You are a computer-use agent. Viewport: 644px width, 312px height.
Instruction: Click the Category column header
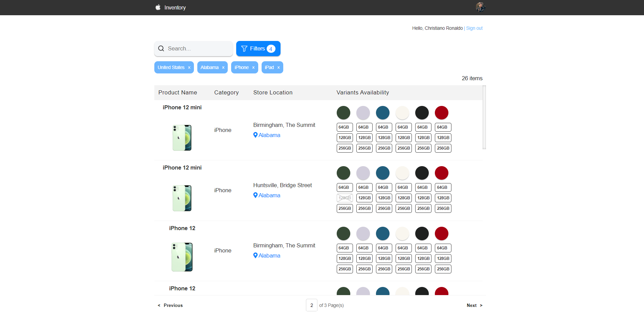226,93
